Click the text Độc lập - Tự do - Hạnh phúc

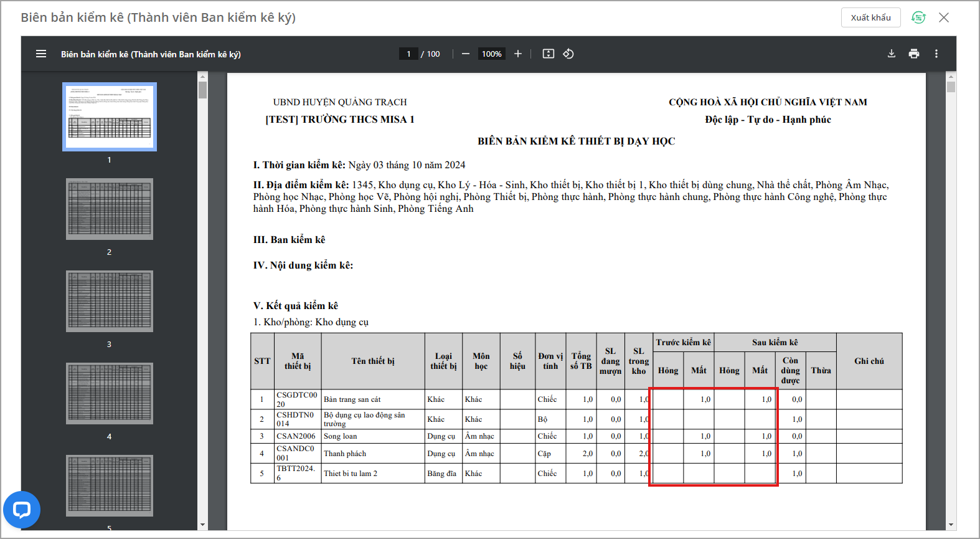click(768, 120)
